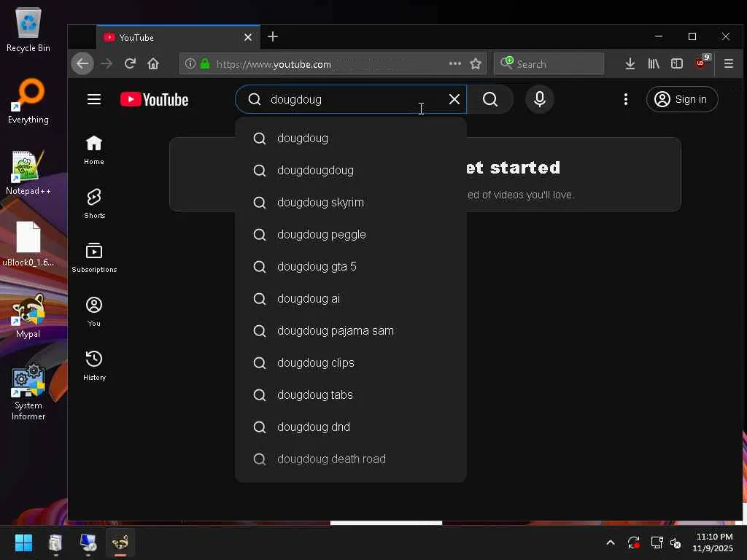Start voice search with microphone icon

(539, 99)
